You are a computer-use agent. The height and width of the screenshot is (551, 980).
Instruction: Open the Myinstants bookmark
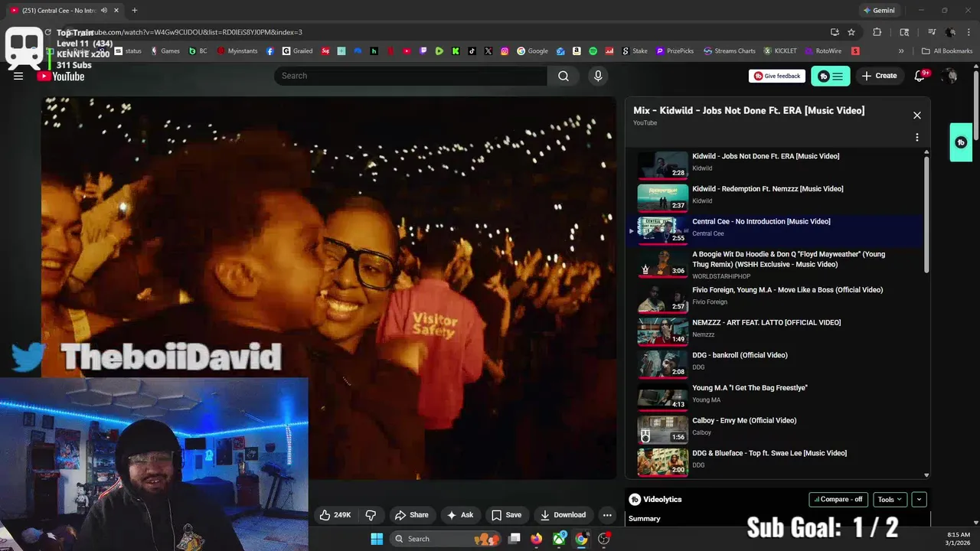tap(237, 51)
